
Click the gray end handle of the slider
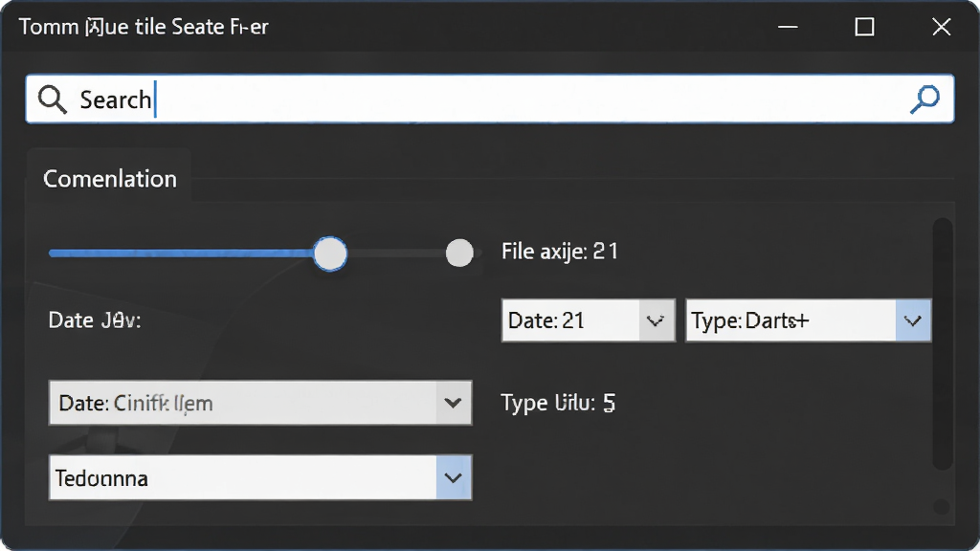459,253
